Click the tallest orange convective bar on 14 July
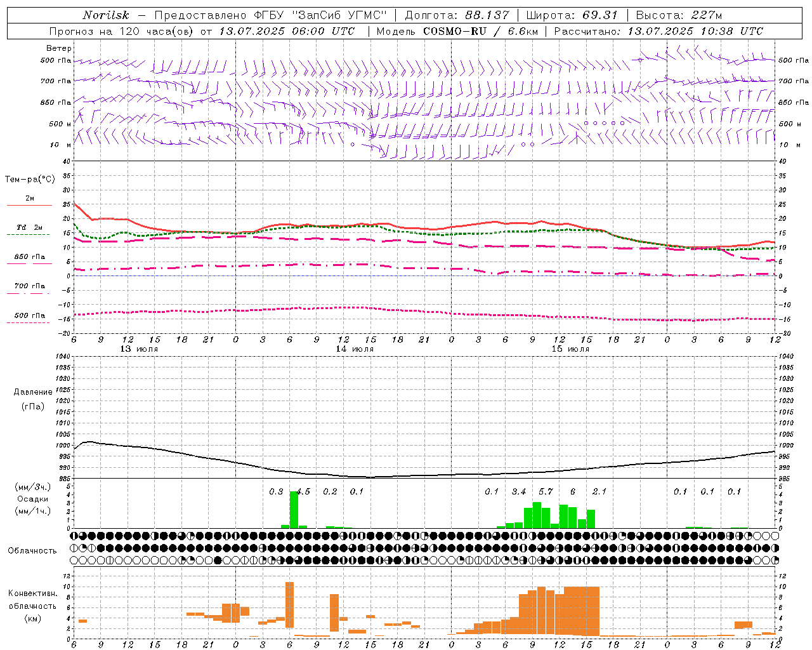This screenshot has width=812, height=650. (289, 604)
